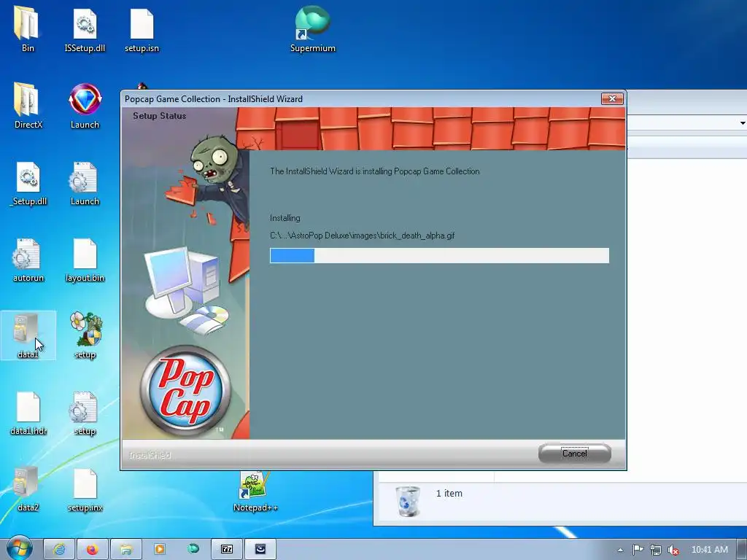The width and height of the screenshot is (747, 560).
Task: Switch to 7-Zip taskbar button
Action: click(x=227, y=550)
